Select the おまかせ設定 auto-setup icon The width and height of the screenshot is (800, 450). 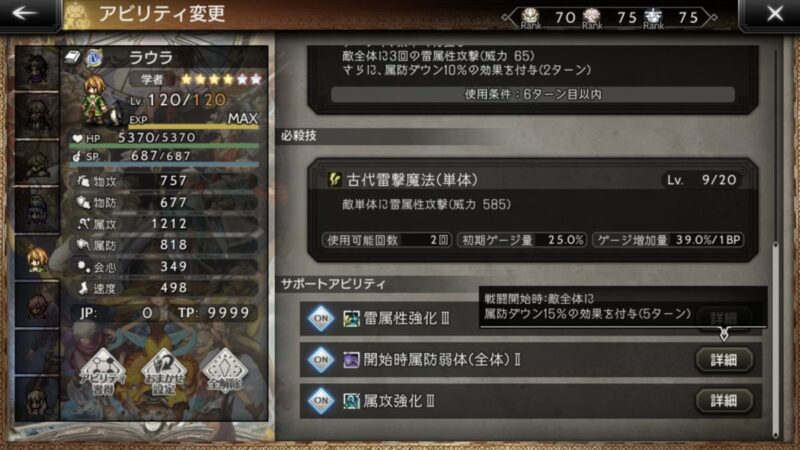pos(164,373)
